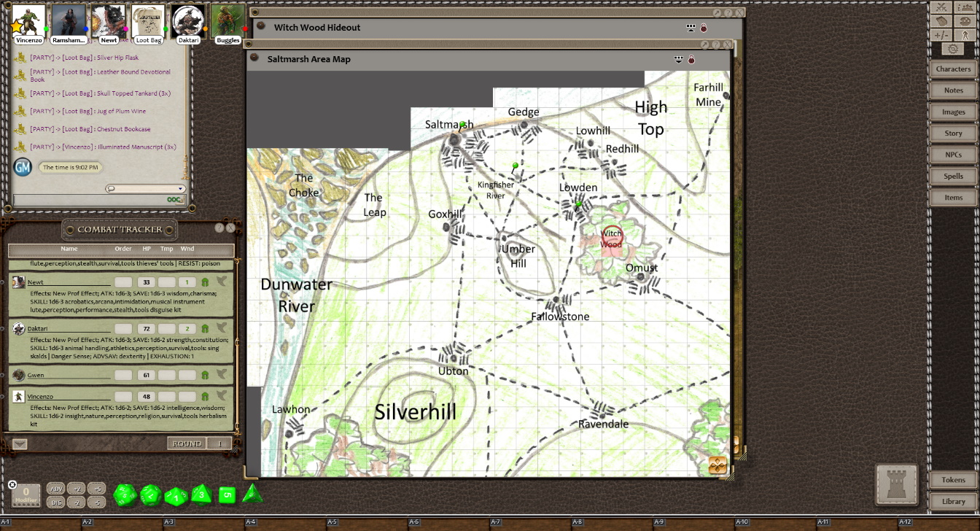Viewport: 980px width, 531px height.
Task: Click the Library button
Action: [x=953, y=501]
